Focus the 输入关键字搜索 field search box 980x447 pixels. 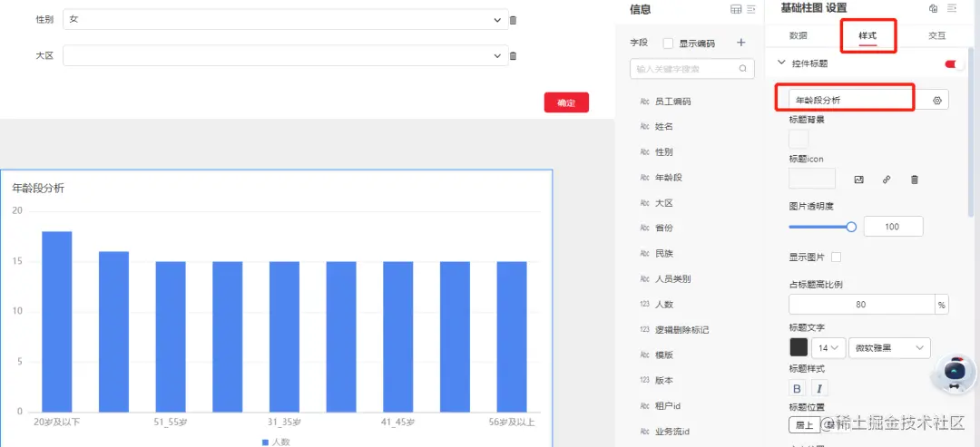[691, 69]
